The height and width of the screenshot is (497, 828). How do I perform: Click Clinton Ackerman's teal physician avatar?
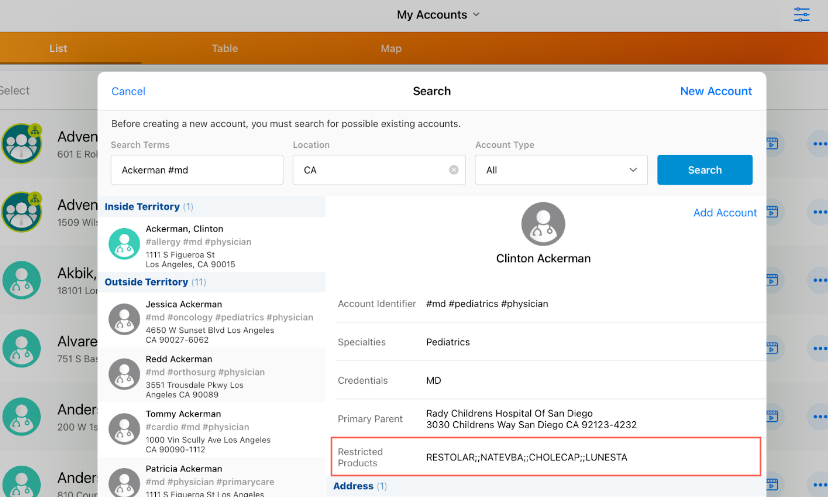124,245
